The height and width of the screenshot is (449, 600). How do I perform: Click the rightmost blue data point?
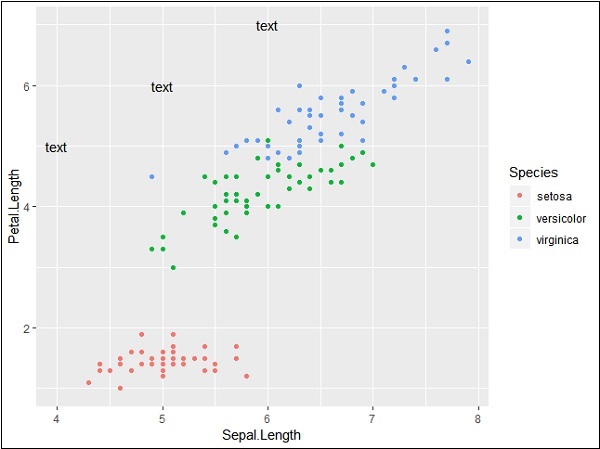[x=468, y=62]
